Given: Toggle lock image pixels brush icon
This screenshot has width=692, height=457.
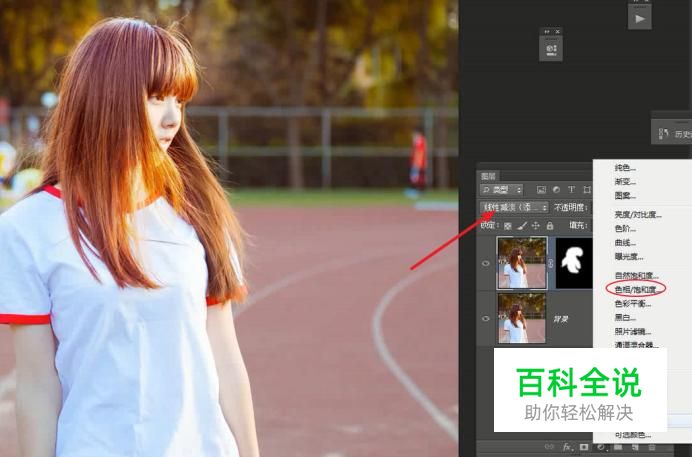Looking at the screenshot, I should 522,226.
